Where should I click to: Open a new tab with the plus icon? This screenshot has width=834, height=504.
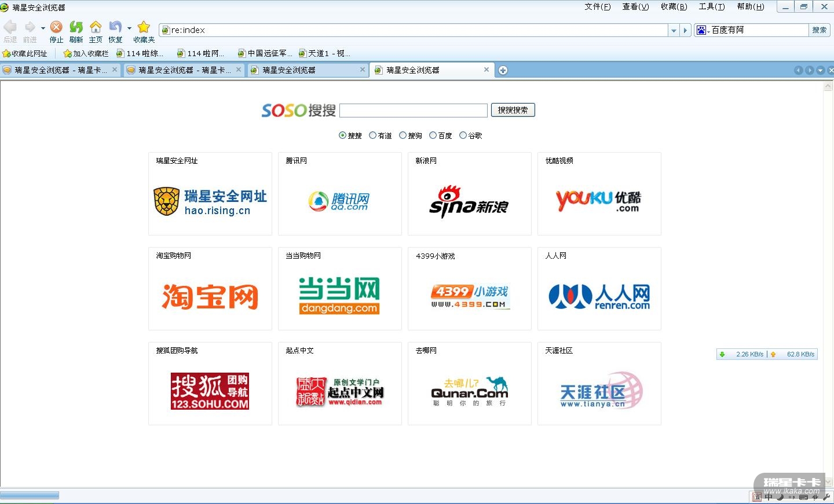[503, 71]
